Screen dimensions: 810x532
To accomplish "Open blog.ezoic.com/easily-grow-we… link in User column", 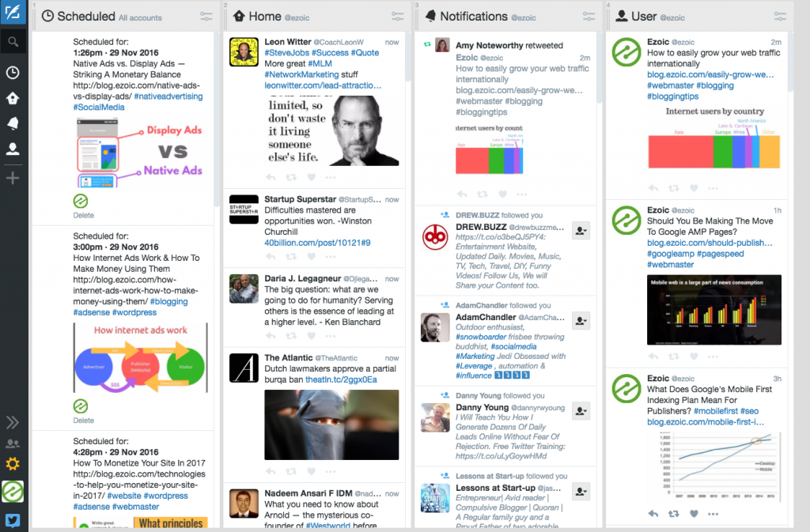I will point(710,74).
